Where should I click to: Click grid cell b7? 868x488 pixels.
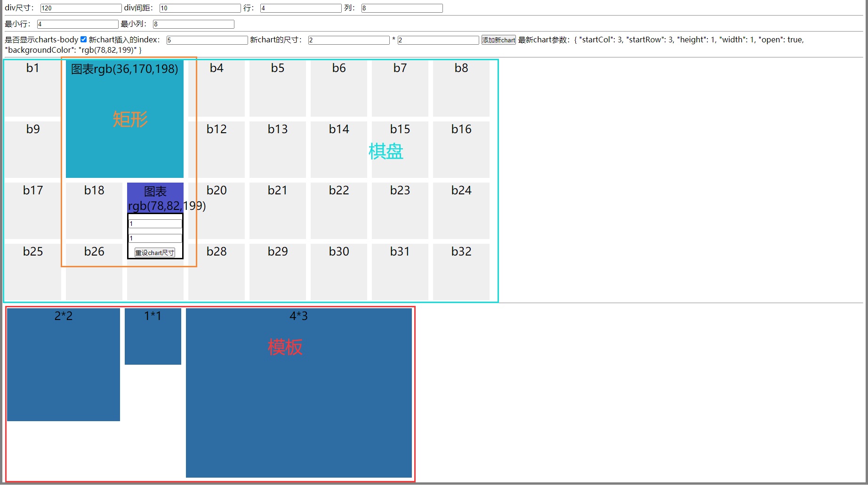point(400,88)
